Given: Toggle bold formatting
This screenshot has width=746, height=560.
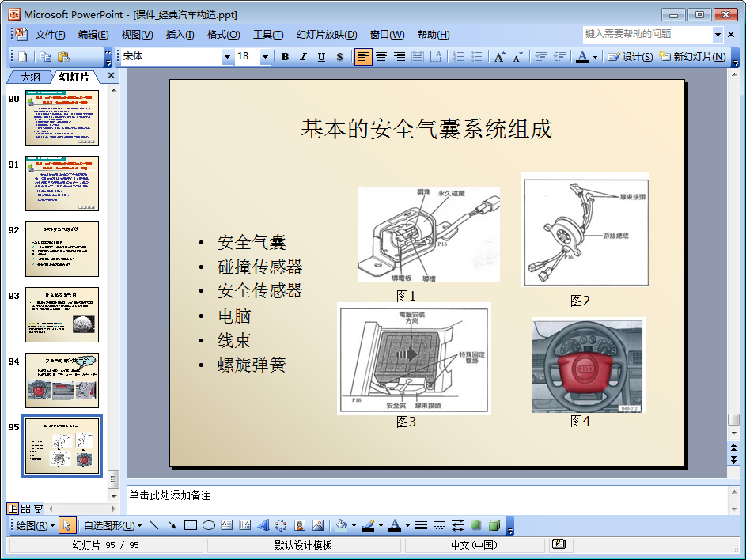Looking at the screenshot, I should coord(285,57).
